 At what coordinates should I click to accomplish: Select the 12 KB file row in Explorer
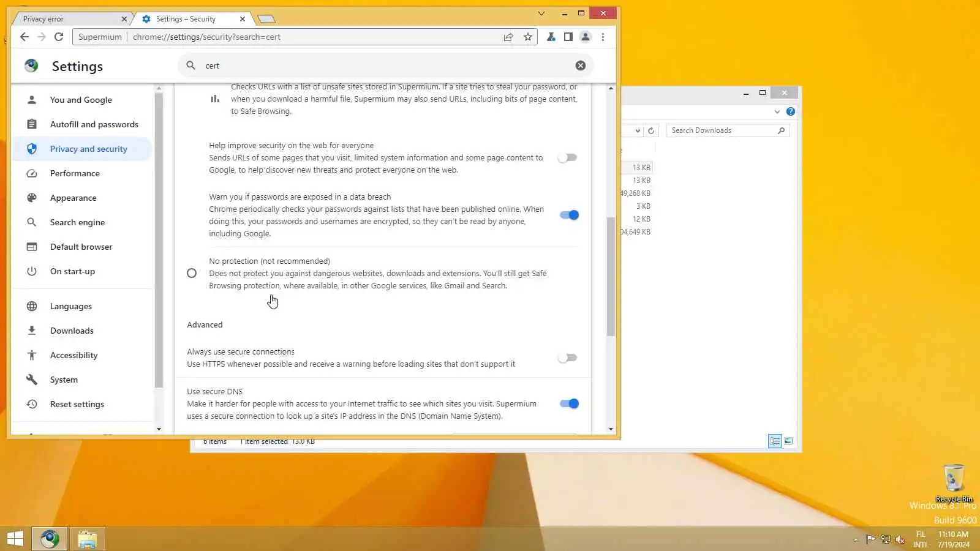pos(637,219)
